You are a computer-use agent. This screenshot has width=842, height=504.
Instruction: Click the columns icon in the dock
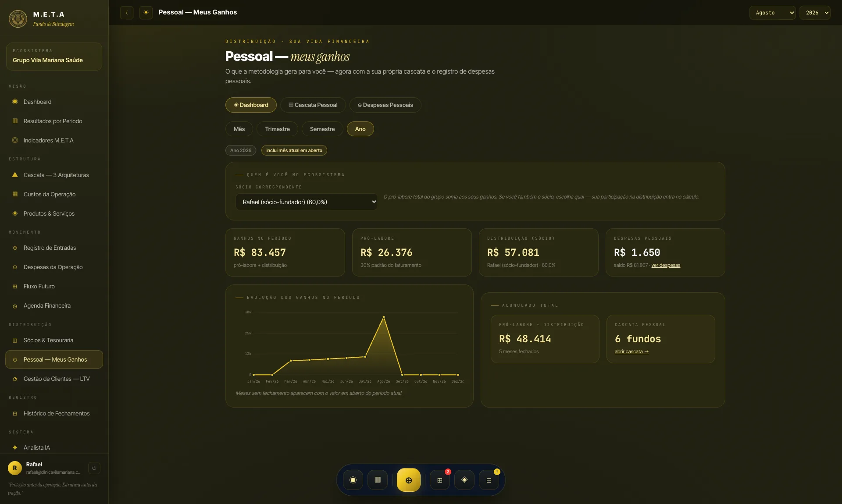point(378,480)
